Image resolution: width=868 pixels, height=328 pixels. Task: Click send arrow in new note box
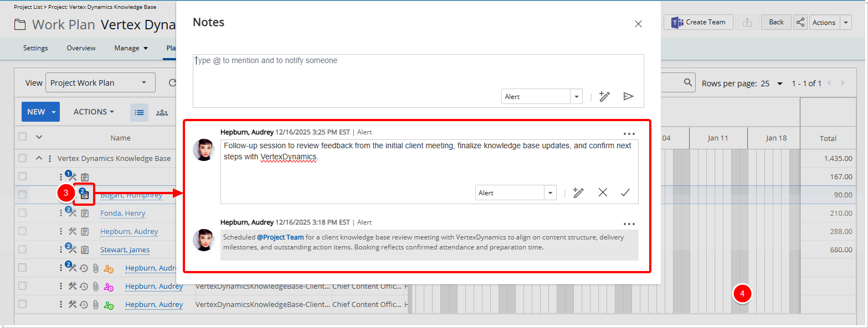tap(628, 96)
